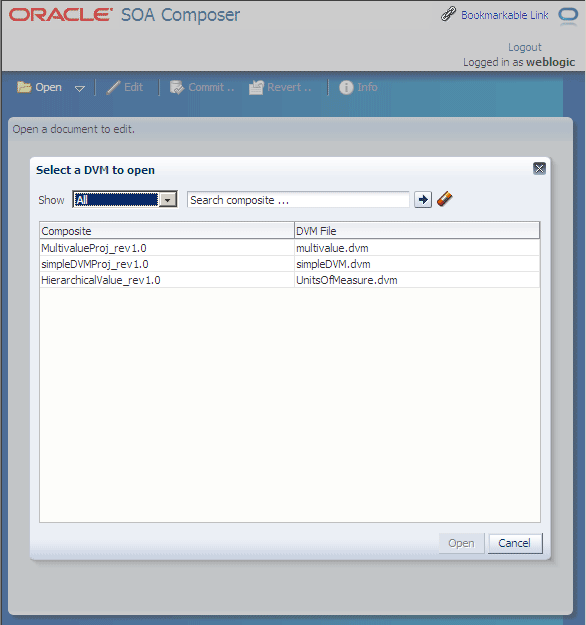This screenshot has width=586, height=625.
Task: Run search with the arrow button
Action: tap(423, 199)
